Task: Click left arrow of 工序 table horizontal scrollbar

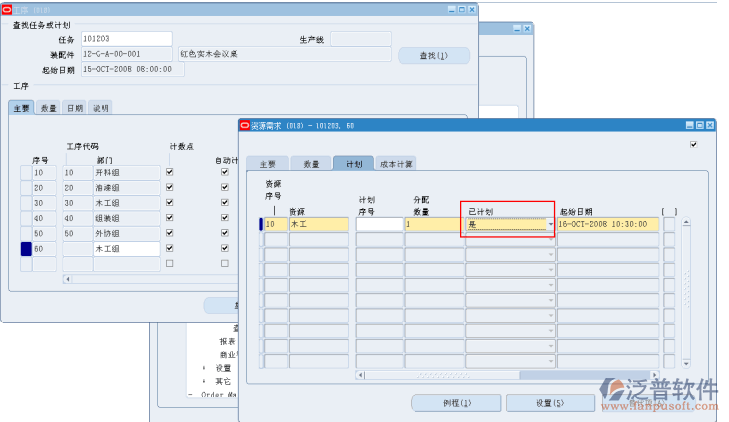Action: tap(67, 279)
